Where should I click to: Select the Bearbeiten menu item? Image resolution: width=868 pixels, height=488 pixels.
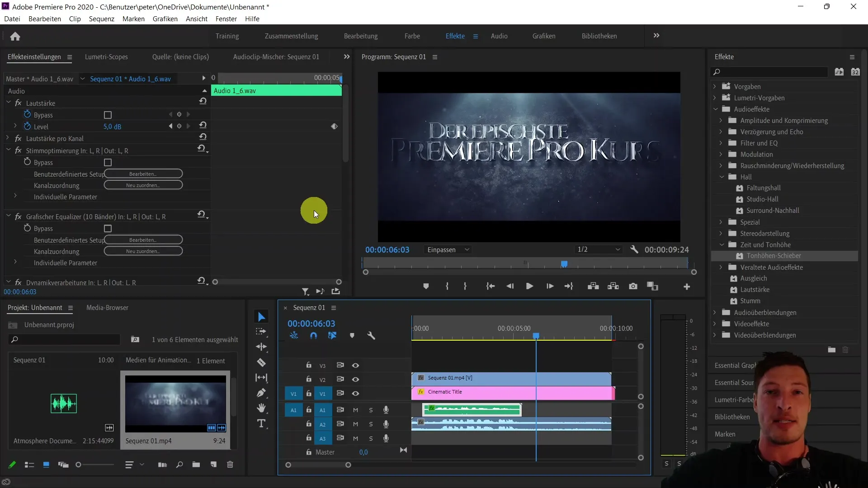(x=45, y=19)
